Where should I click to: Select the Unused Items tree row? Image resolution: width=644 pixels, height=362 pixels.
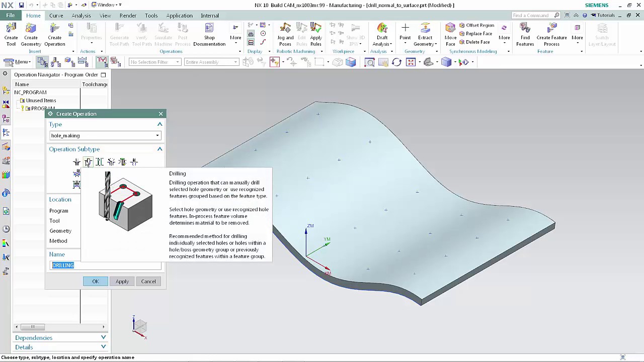[x=41, y=101]
